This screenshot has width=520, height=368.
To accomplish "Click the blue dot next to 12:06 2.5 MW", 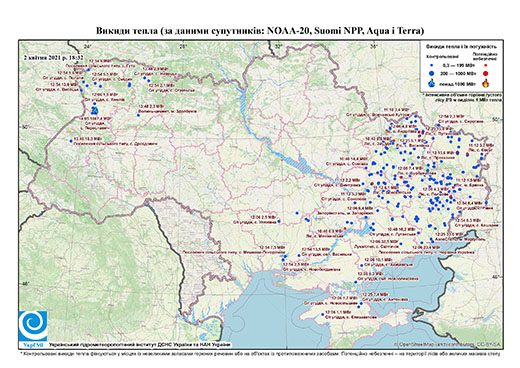I will [x=279, y=221].
